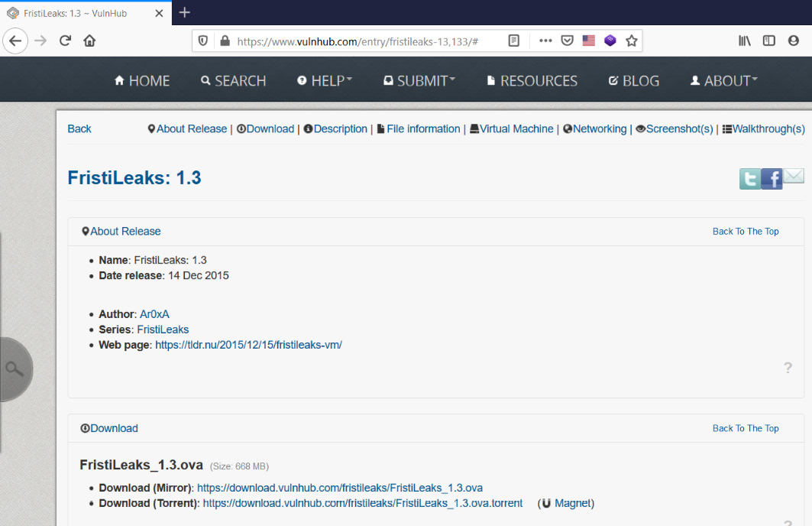Click Download panel heading
The image size is (812, 526).
click(109, 428)
